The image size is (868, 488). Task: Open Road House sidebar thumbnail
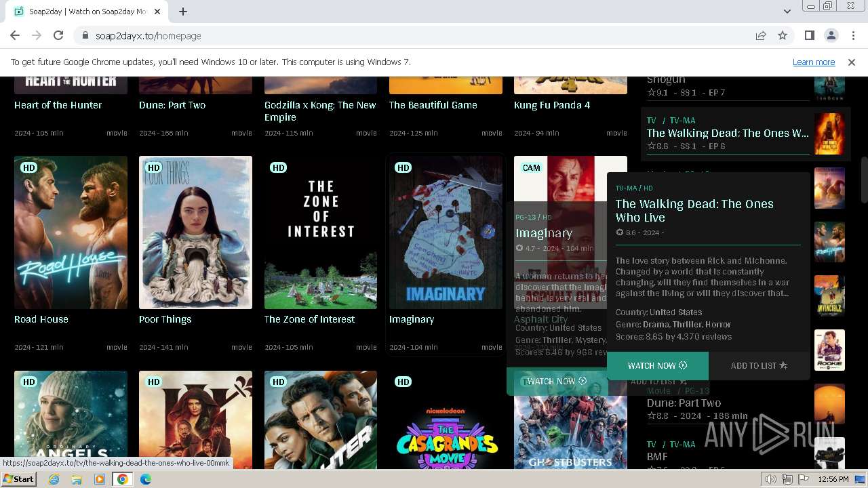pyautogui.click(x=829, y=242)
